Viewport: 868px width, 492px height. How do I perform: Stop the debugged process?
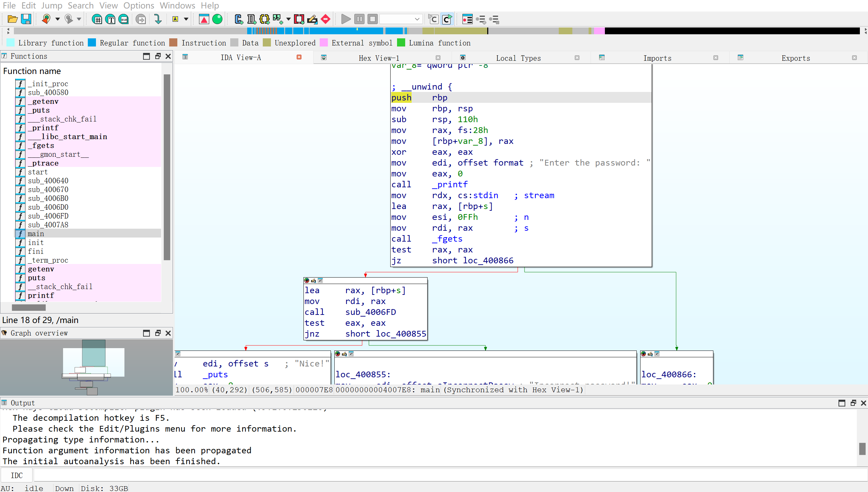372,19
